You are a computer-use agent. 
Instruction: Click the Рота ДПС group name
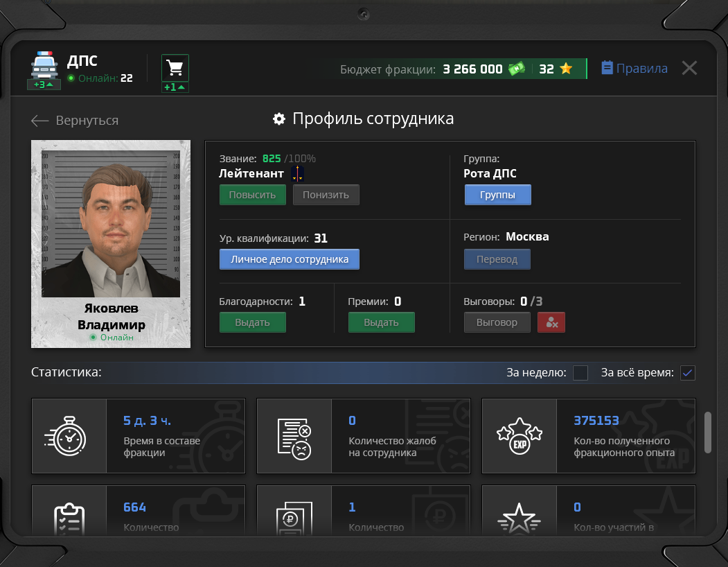(490, 174)
